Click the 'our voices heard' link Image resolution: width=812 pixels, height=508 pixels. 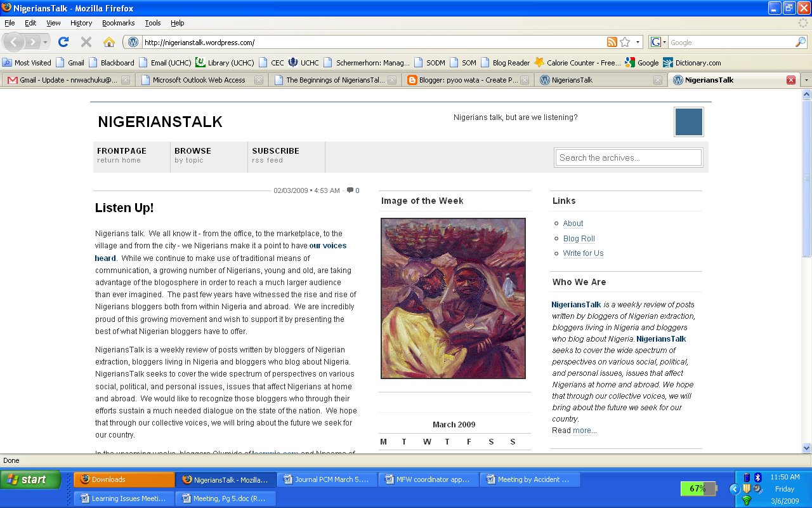click(221, 252)
